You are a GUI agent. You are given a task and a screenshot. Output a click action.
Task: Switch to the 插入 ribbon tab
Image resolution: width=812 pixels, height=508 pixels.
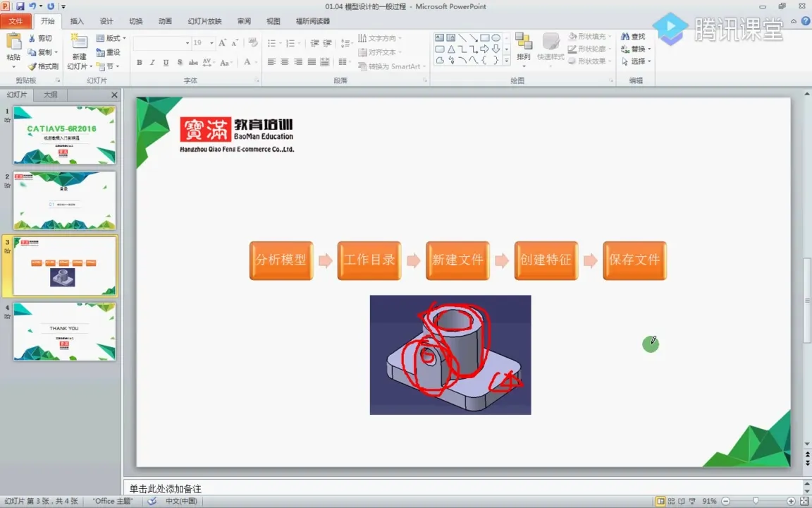click(77, 20)
